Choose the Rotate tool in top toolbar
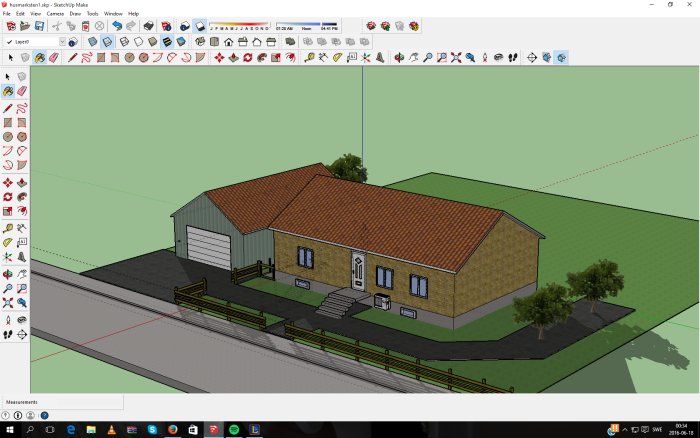The image size is (700, 438). [248, 58]
